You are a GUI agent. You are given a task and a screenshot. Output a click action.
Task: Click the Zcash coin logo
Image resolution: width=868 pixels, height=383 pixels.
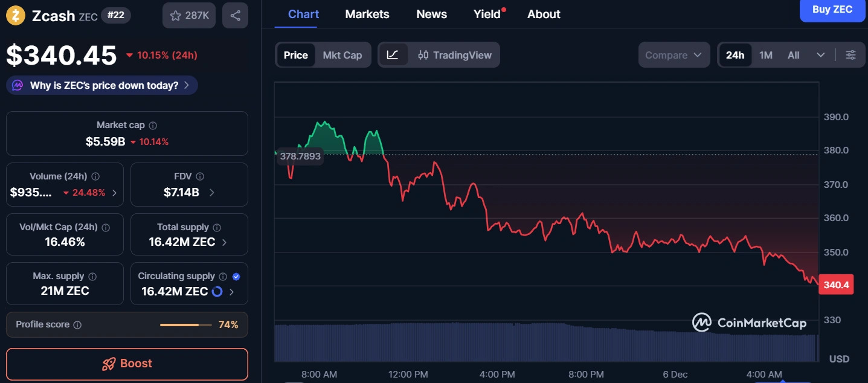(x=14, y=15)
